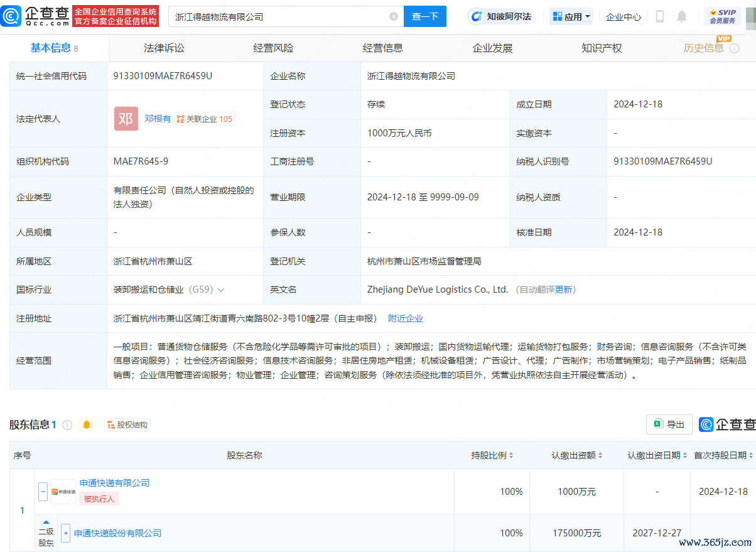Viewport: 756px width, 552px height.
Task: Click the 邓 avatar of the legal representative
Action: tap(126, 119)
